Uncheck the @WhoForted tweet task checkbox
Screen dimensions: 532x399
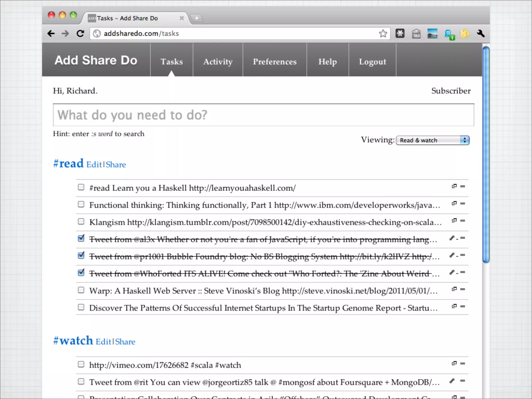coord(81,272)
